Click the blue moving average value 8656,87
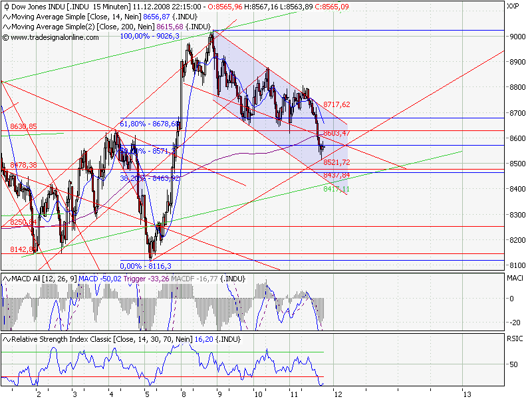This screenshot has height=399, width=532. [x=156, y=17]
